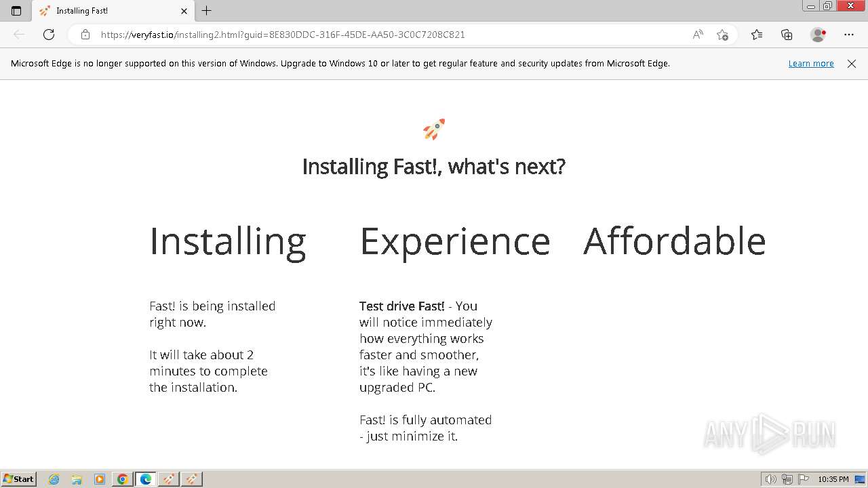Open second Fast! rocket taskbar item
This screenshot has height=488, width=868.
[x=192, y=479]
